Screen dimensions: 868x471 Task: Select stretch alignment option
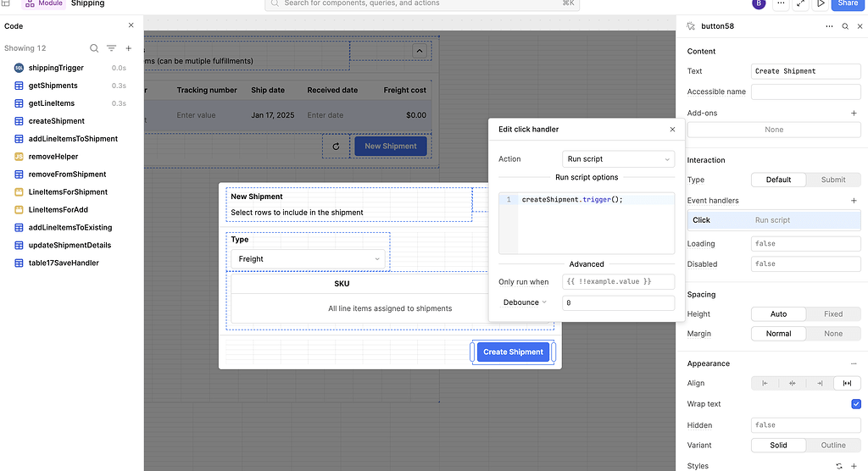(847, 383)
